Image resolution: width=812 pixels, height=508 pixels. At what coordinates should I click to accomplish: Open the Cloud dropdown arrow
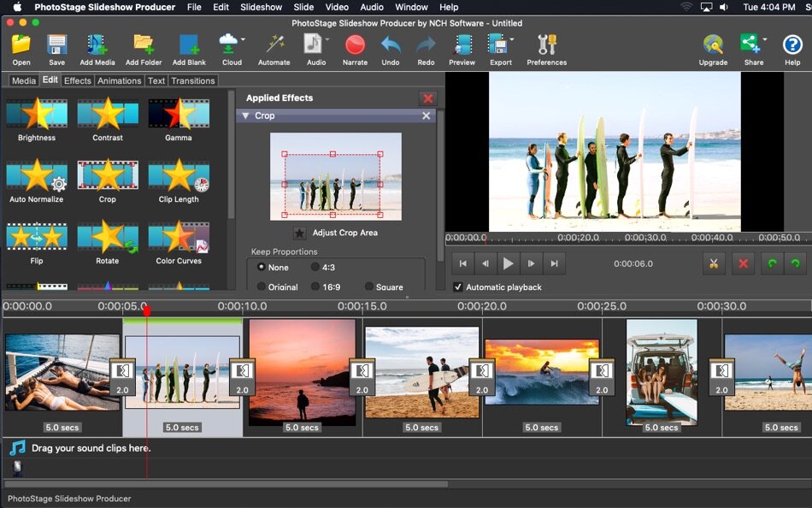pyautogui.click(x=243, y=39)
